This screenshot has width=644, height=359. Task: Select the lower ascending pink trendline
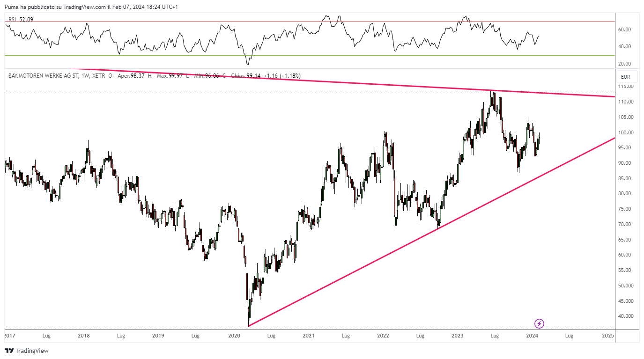pos(431,232)
